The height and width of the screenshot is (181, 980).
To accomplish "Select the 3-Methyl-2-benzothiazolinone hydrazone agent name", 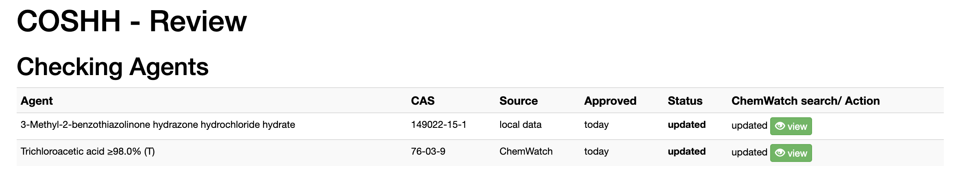I will [158, 125].
